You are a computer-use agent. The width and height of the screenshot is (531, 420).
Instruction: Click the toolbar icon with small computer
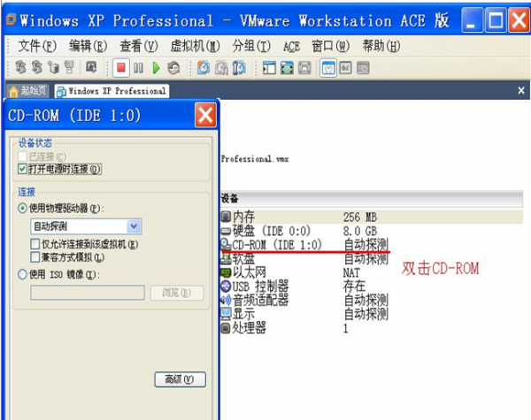coord(53,67)
